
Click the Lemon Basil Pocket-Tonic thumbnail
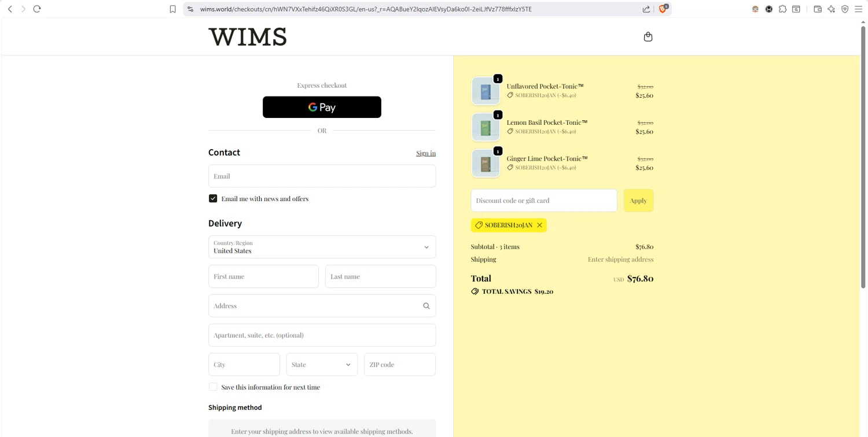[x=486, y=127]
